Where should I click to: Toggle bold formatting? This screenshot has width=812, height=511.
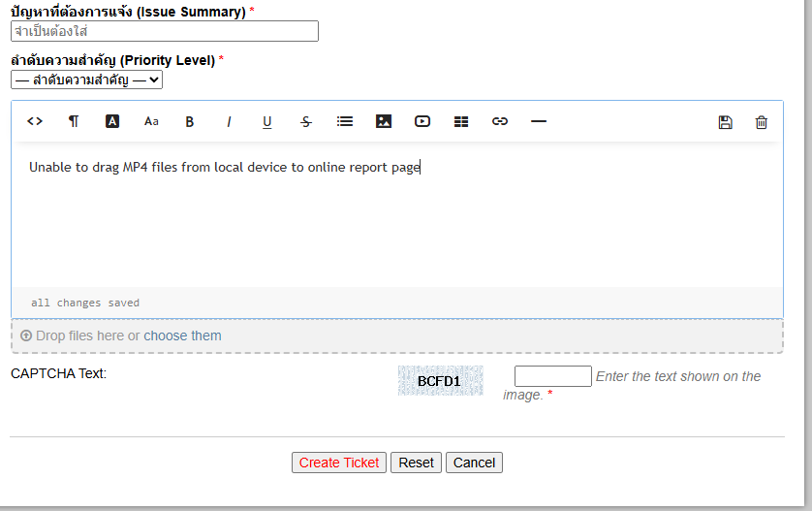pos(190,121)
